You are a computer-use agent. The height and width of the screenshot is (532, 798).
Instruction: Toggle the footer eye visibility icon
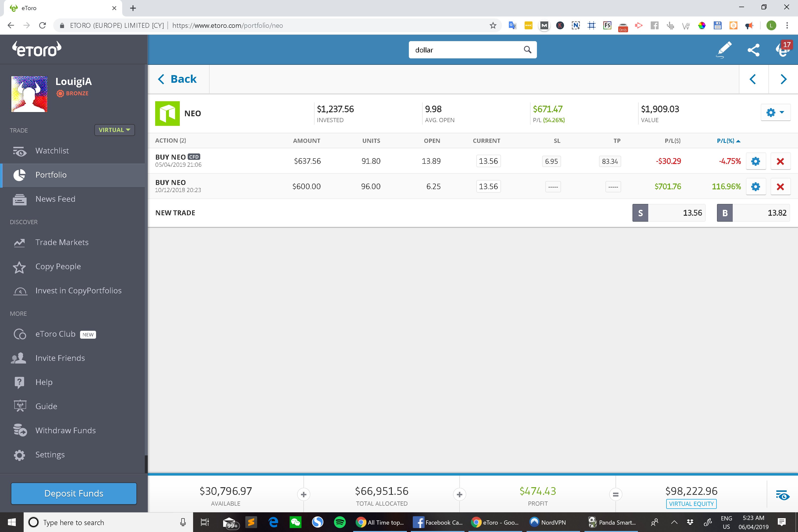click(x=782, y=495)
